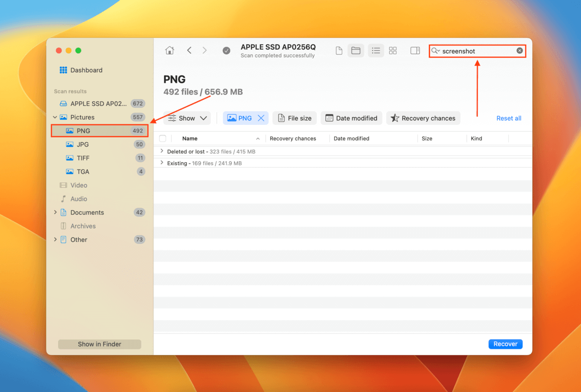Screen dimensions: 581x392
Task: Click the Reset all link
Action: tap(508, 118)
